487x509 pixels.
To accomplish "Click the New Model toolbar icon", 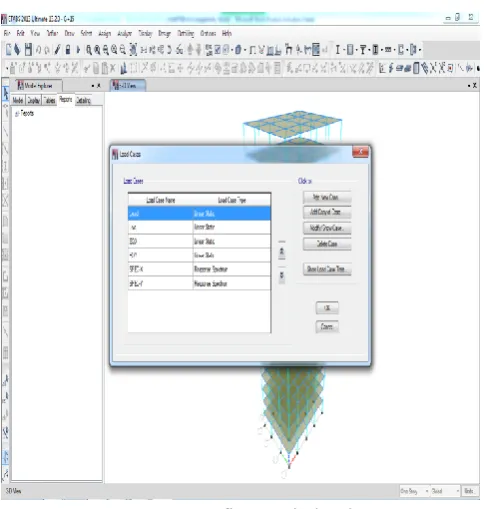I will click(9, 50).
